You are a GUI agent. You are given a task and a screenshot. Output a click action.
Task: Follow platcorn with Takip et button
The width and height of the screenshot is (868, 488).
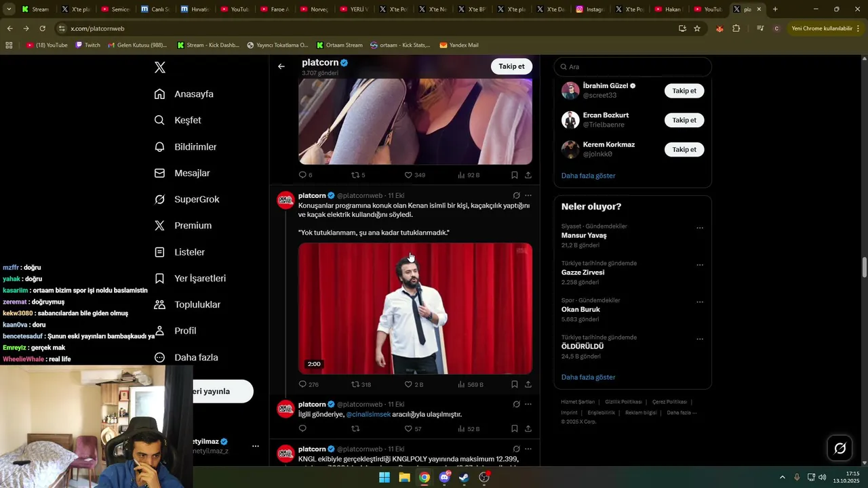511,66
